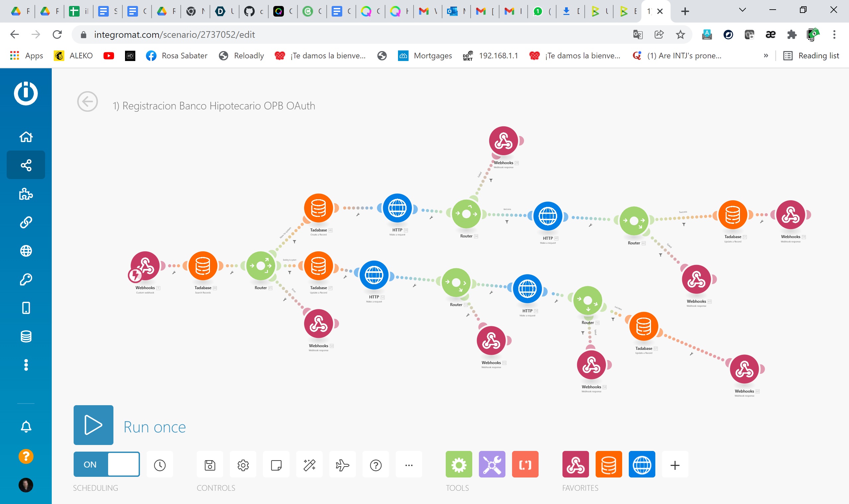The image size is (849, 504).
Task: Click the Custom webhook trigger module
Action: click(145, 266)
